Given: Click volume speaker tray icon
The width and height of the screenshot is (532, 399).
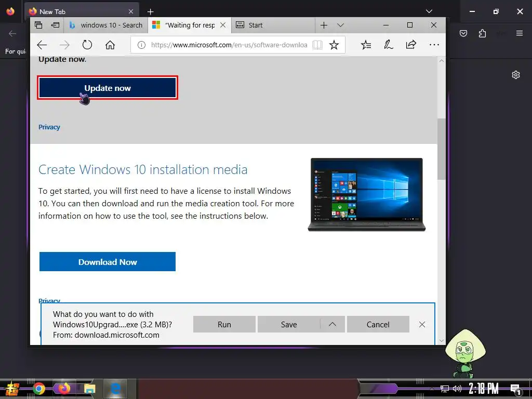Looking at the screenshot, I should 457,389.
